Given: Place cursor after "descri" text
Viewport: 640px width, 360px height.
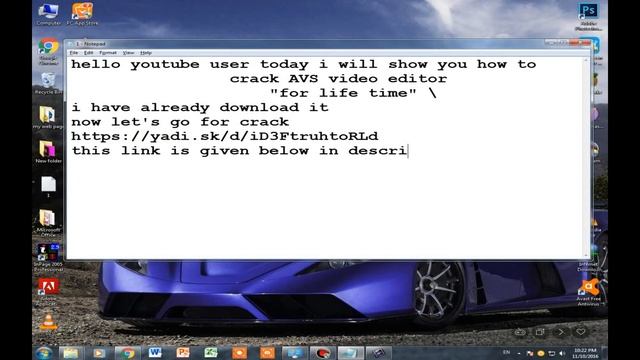Looking at the screenshot, I should 408,151.
